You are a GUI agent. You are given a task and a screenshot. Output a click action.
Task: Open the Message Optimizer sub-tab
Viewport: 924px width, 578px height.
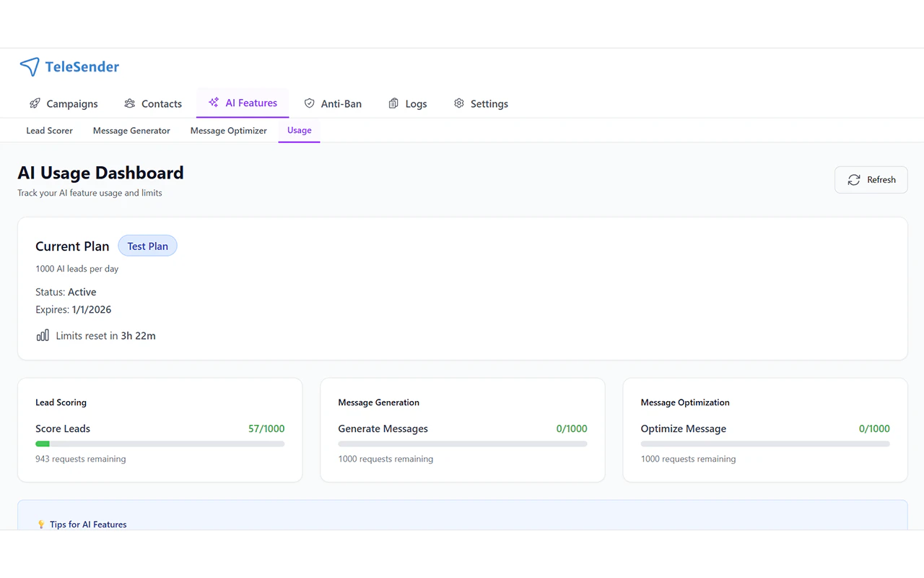click(x=229, y=131)
